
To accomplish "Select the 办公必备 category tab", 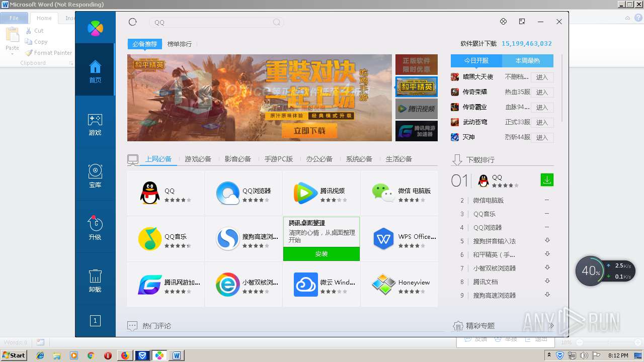I will 319,159.
